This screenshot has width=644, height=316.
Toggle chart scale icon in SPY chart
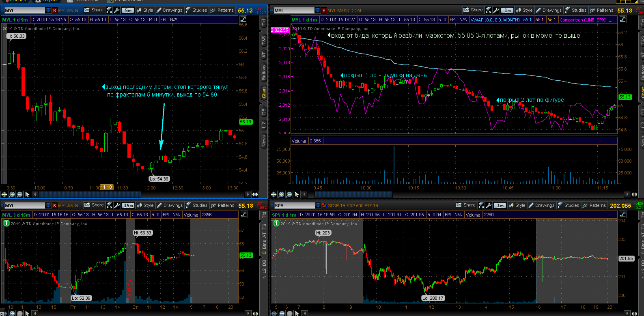coord(622,215)
